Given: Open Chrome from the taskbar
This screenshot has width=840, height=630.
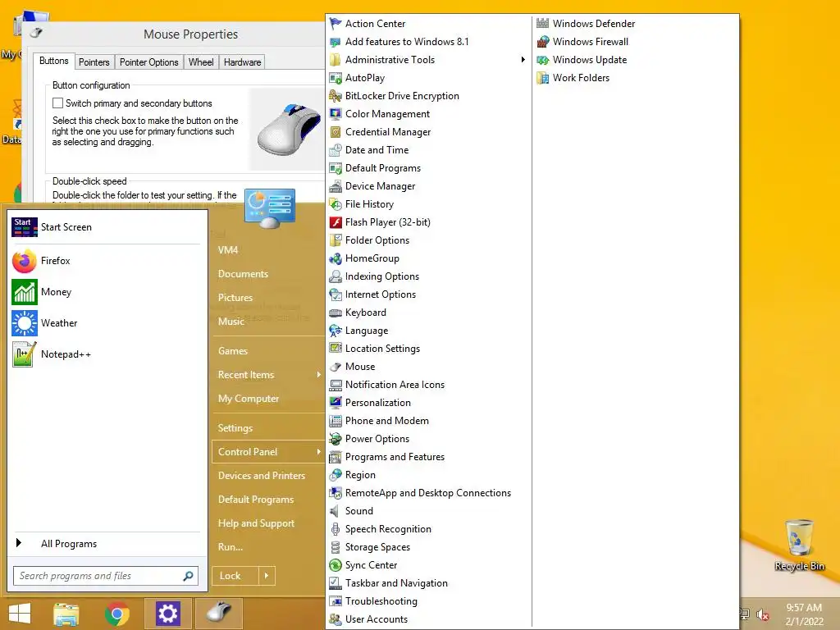Looking at the screenshot, I should coord(116,614).
